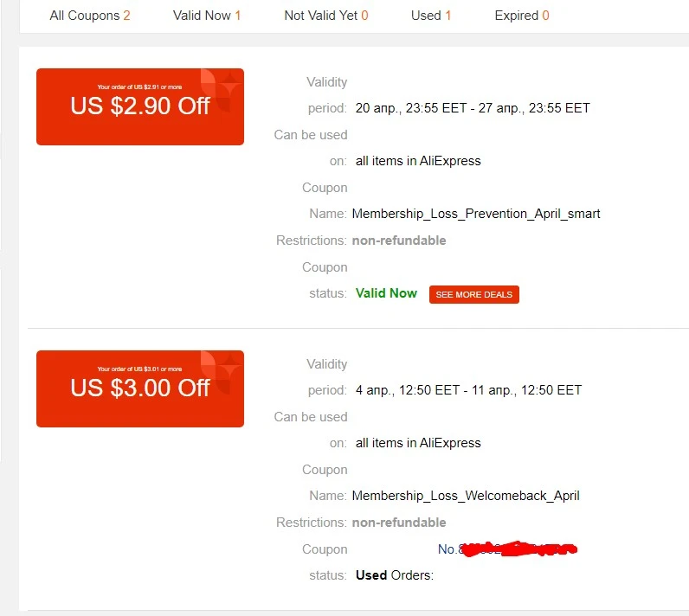Image resolution: width=689 pixels, height=616 pixels.
Task: Click the SEE MORE DEALS button
Action: tap(474, 295)
